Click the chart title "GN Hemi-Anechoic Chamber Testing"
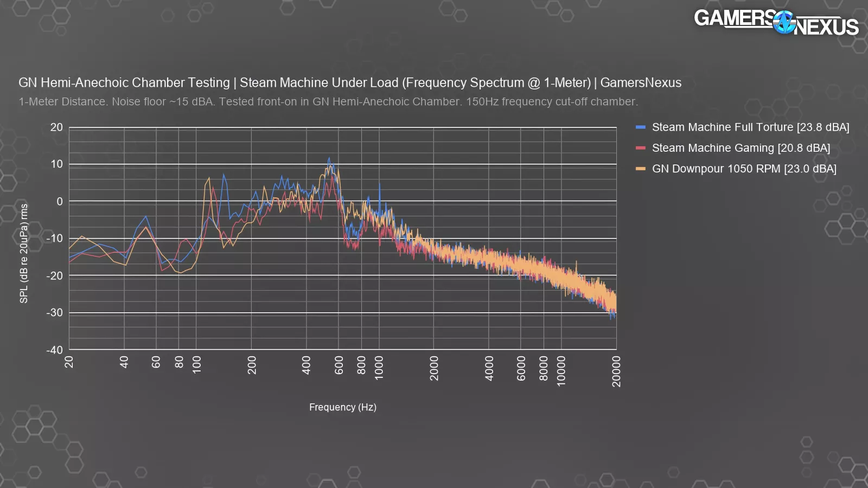This screenshot has width=868, height=488. (124, 82)
